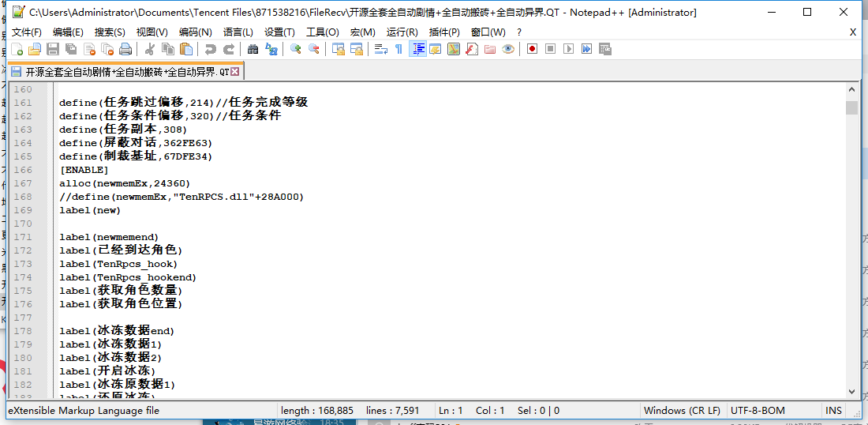The image size is (868, 425).
Task: Open the Replace toolbar icon
Action: point(271,49)
